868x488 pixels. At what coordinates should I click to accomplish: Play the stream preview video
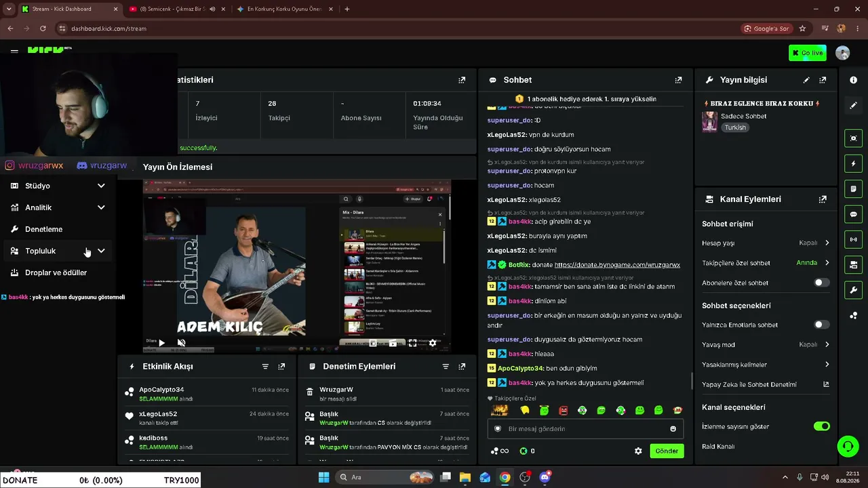[161, 343]
